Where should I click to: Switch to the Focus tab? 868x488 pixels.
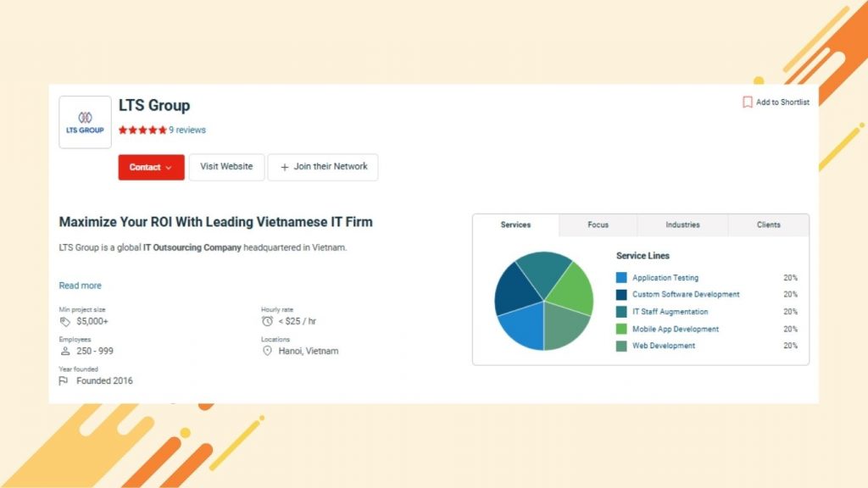598,225
